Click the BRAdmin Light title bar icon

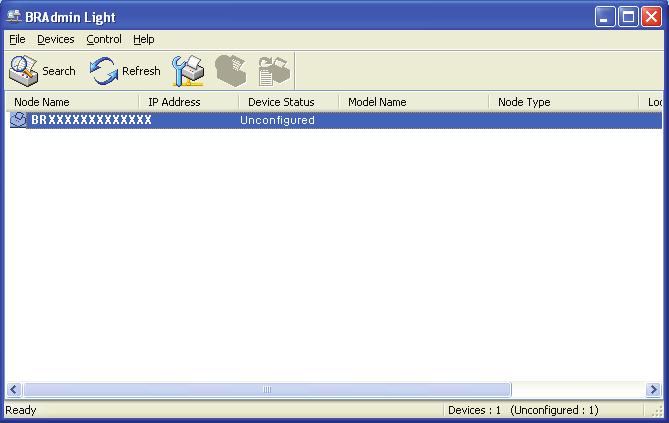tap(14, 17)
